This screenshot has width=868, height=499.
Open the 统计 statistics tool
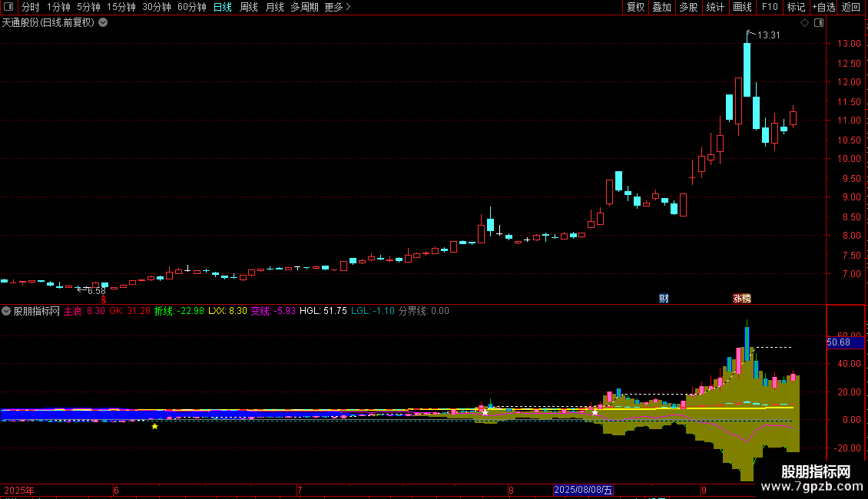click(715, 7)
